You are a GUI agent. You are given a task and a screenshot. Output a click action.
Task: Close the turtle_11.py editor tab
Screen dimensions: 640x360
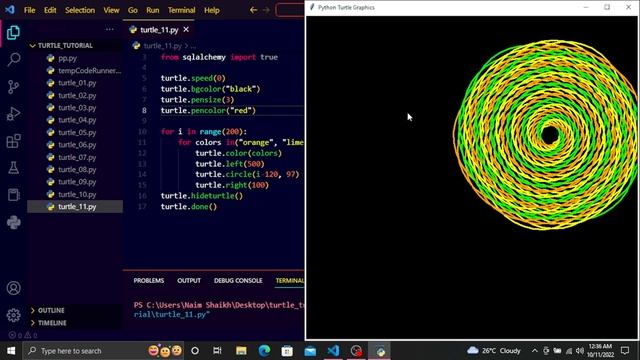(186, 29)
